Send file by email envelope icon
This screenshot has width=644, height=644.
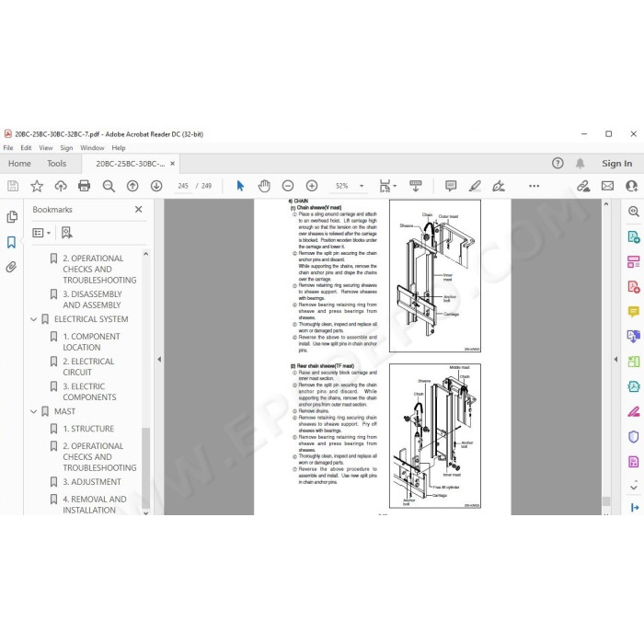[607, 186]
